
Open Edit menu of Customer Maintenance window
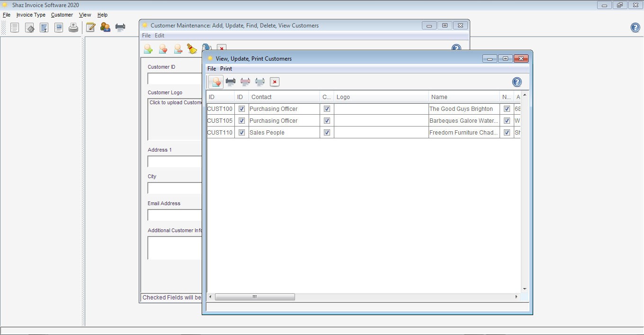coord(160,36)
